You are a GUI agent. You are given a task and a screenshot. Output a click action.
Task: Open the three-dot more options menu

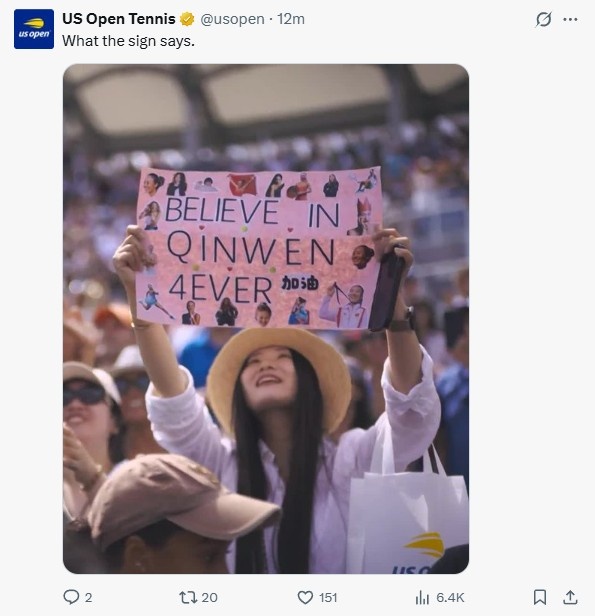(570, 19)
